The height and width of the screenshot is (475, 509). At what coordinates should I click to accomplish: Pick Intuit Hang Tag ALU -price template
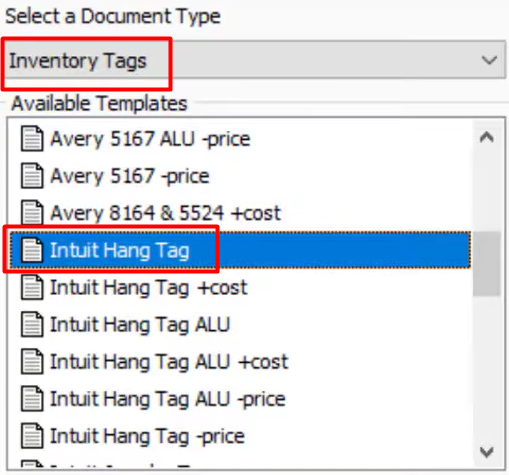tap(168, 399)
